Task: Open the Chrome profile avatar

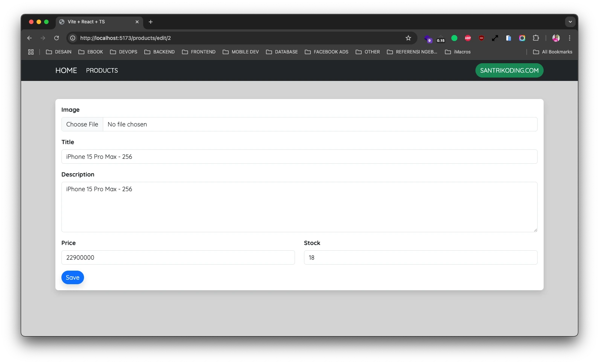Action: pos(556,38)
